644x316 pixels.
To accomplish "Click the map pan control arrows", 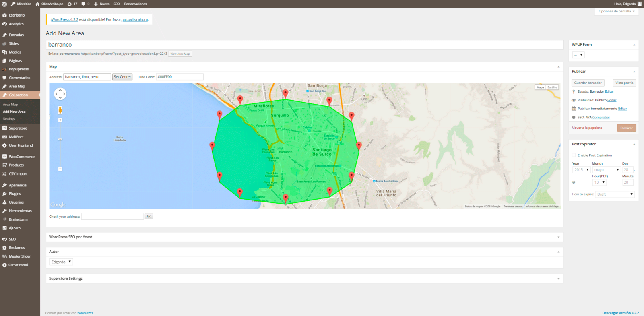I will [60, 94].
